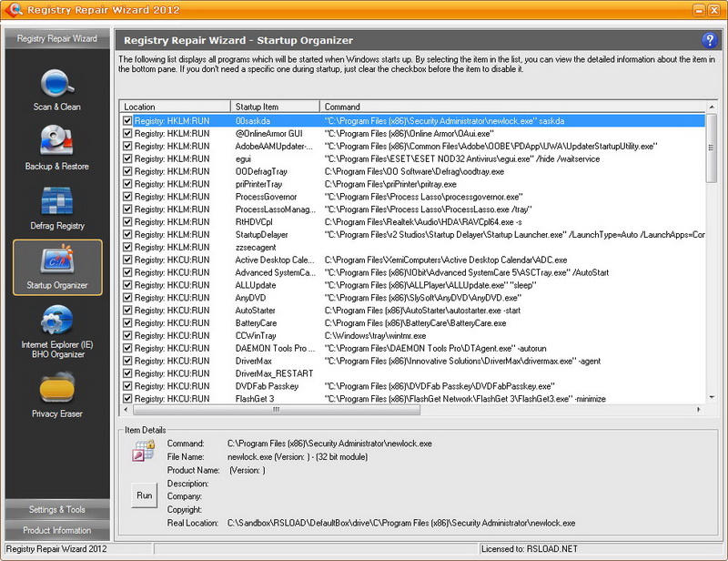Open the Privacy Eraser tool
The width and height of the screenshot is (728, 561).
[57, 395]
